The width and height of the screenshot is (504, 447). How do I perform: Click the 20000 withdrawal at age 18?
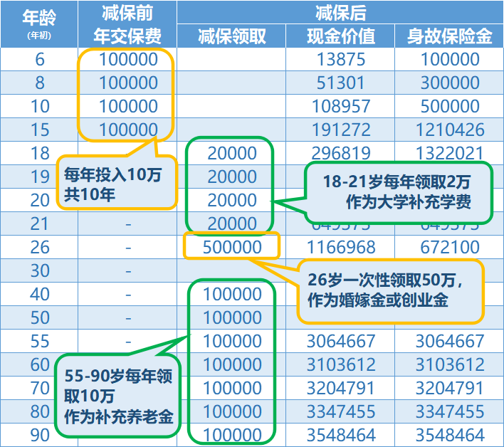coord(232,153)
